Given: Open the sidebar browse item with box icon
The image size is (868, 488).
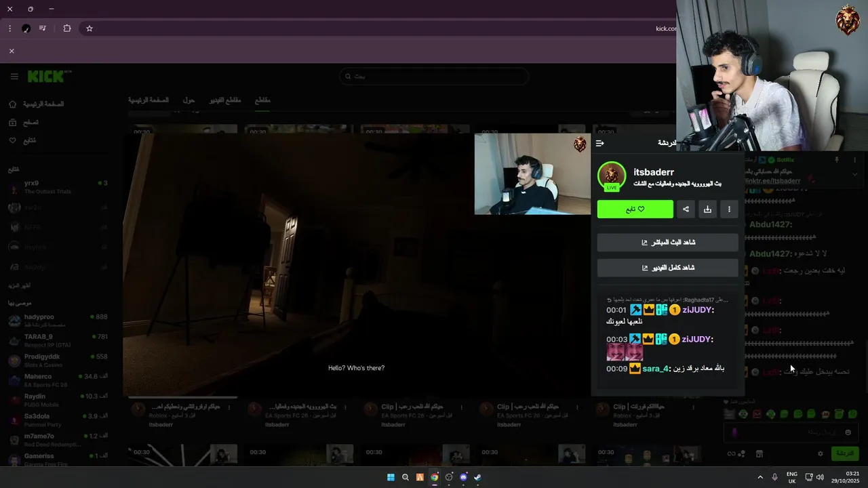Looking at the screenshot, I should (x=24, y=123).
